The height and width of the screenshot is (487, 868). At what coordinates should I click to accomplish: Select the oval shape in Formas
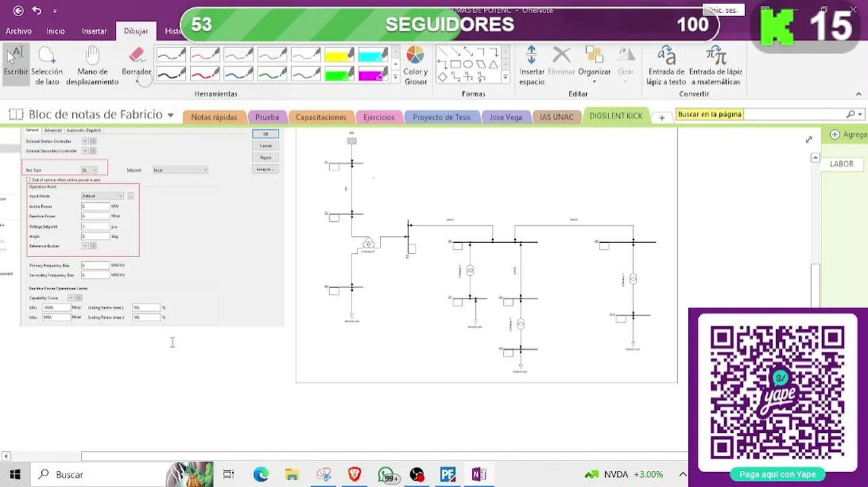point(468,64)
